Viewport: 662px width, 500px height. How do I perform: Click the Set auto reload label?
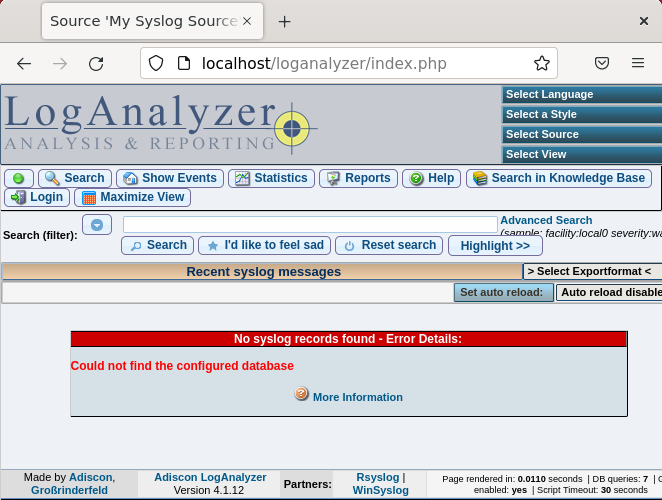point(504,292)
